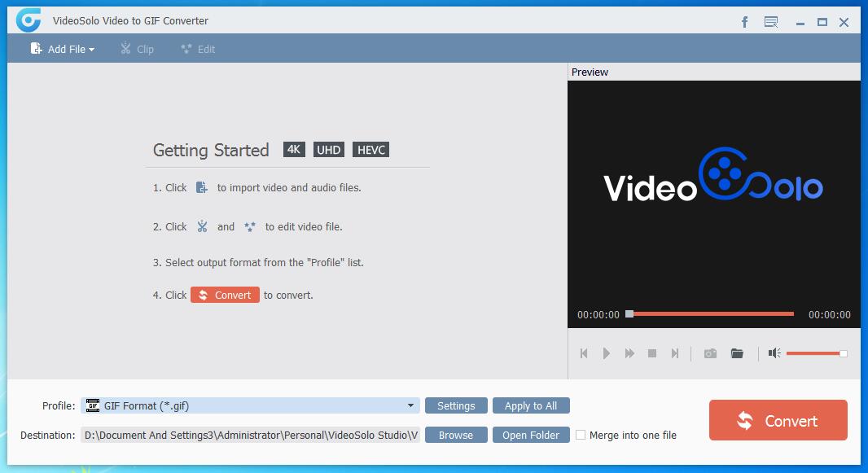Open the snapshot folder icon below preview
868x473 pixels.
pos(737,353)
